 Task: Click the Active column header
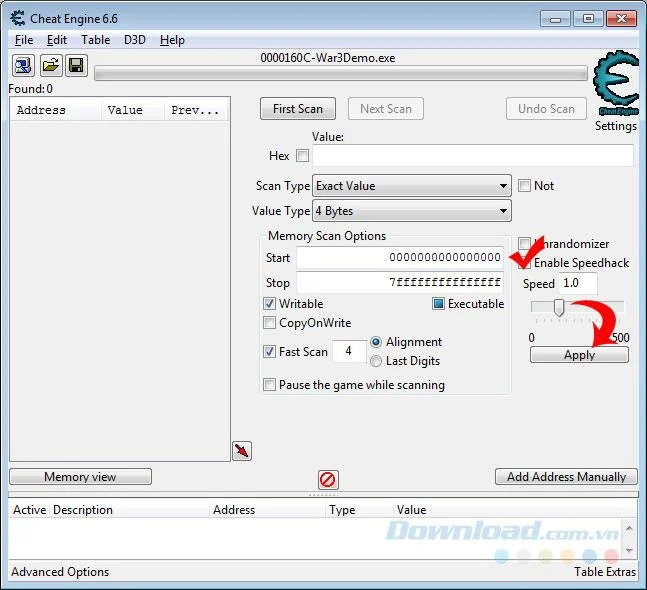29,510
